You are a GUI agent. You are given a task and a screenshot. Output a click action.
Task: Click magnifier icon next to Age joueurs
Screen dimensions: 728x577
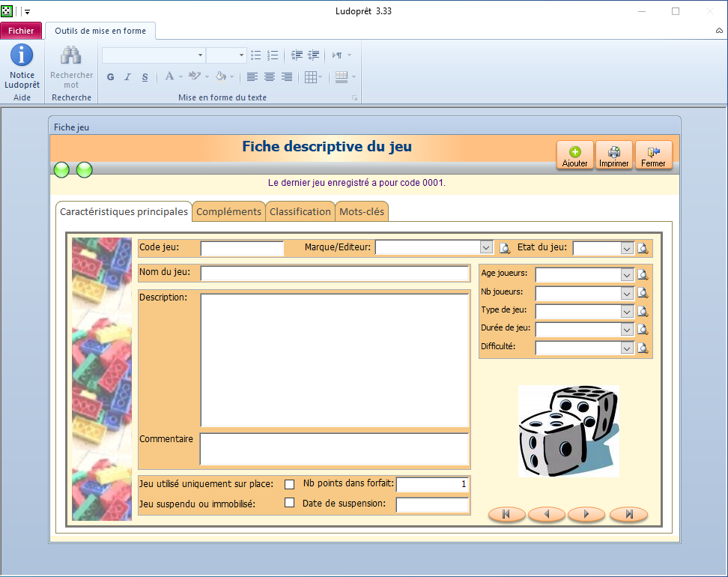click(643, 275)
